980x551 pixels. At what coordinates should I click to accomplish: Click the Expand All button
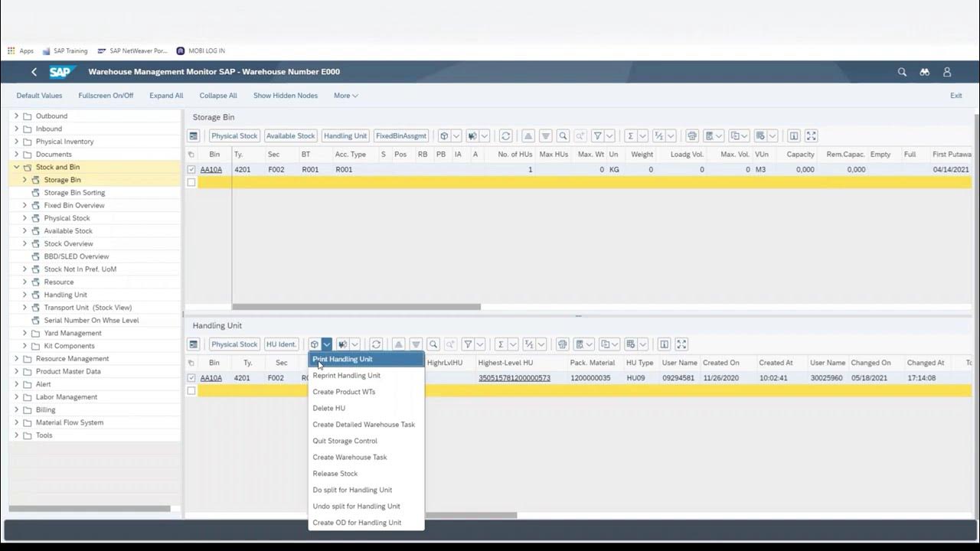coord(166,96)
